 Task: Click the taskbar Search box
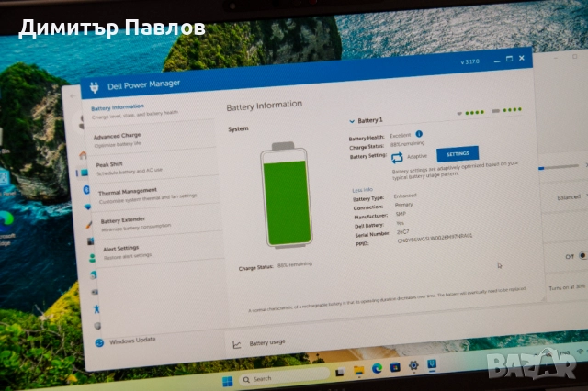[285, 377]
